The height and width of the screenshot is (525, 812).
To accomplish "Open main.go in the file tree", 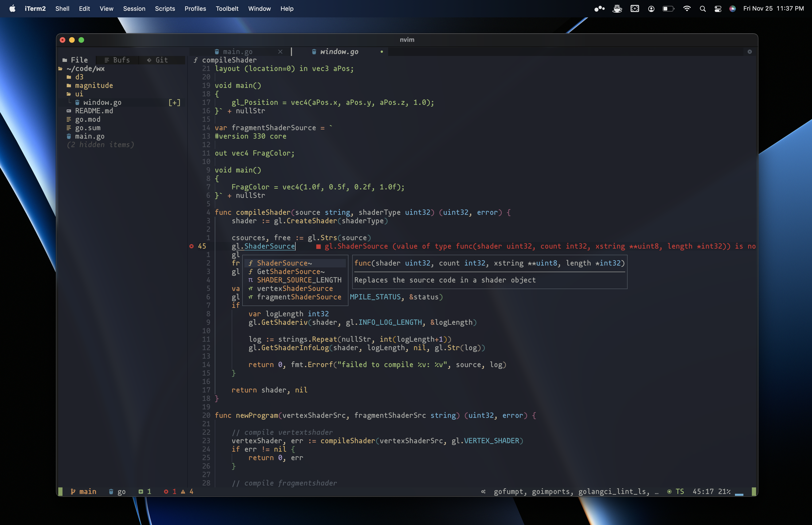I will [90, 136].
